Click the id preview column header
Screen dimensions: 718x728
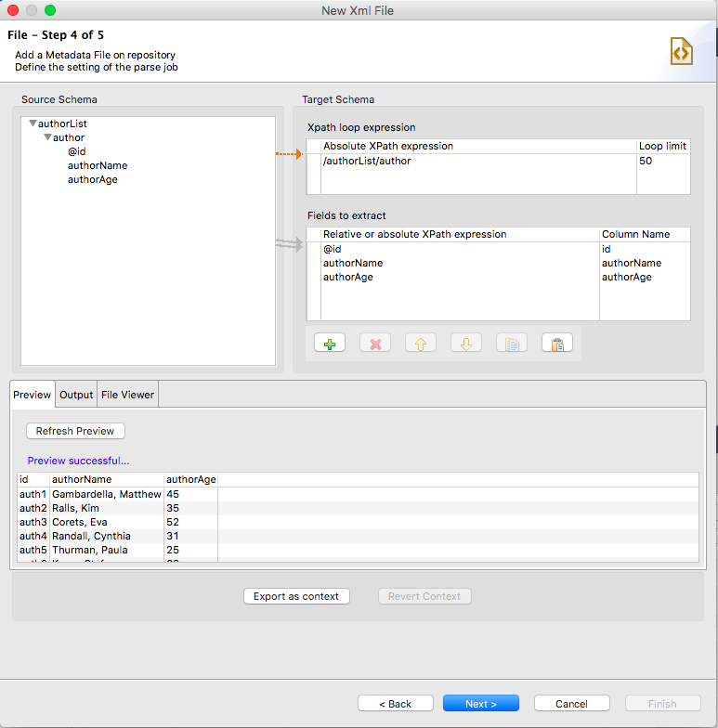33,479
